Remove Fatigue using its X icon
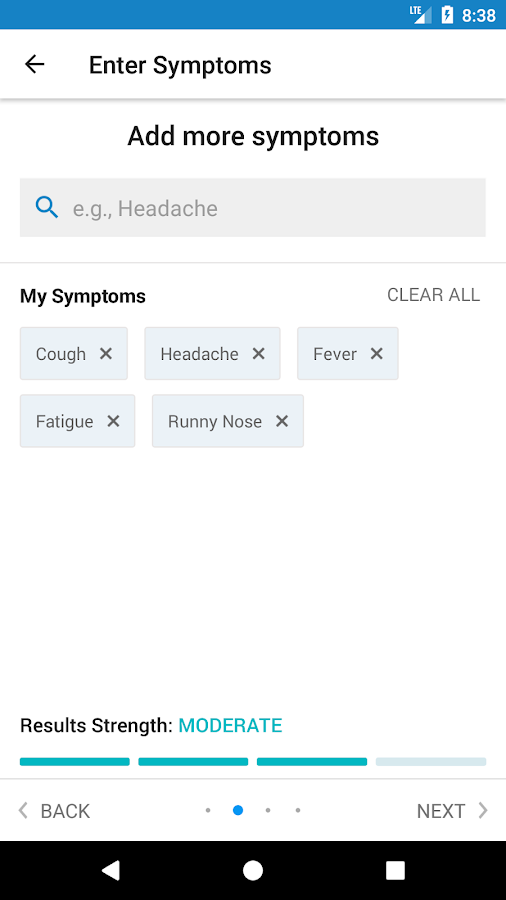506x900 pixels. pos(114,421)
